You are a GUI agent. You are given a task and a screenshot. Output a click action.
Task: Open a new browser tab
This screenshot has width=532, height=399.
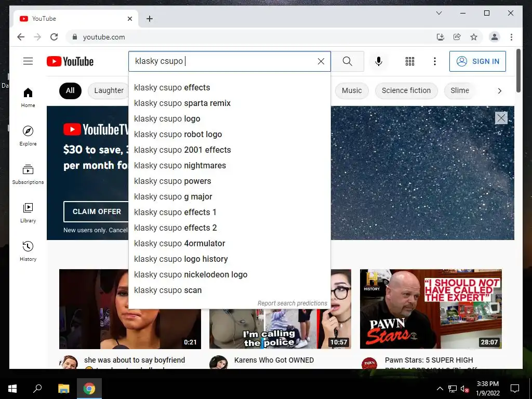[x=149, y=19]
